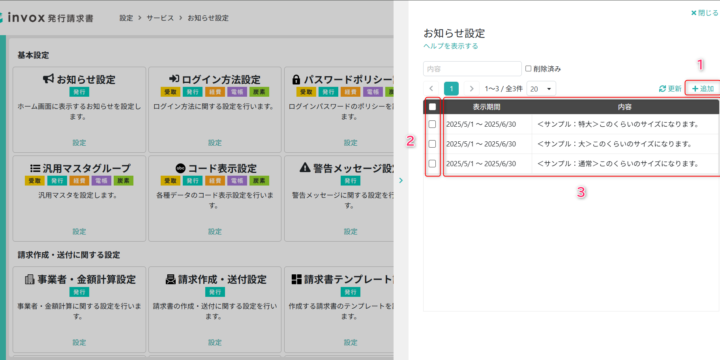Click the 1〜3 / 全3件 count text

pyautogui.click(x=503, y=89)
